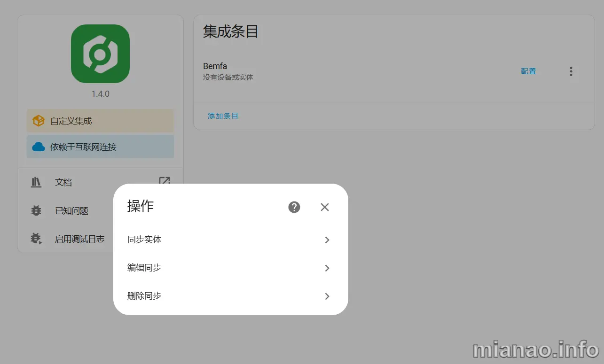
Task: Click the chevron next to 编辑同步
Action: point(327,268)
